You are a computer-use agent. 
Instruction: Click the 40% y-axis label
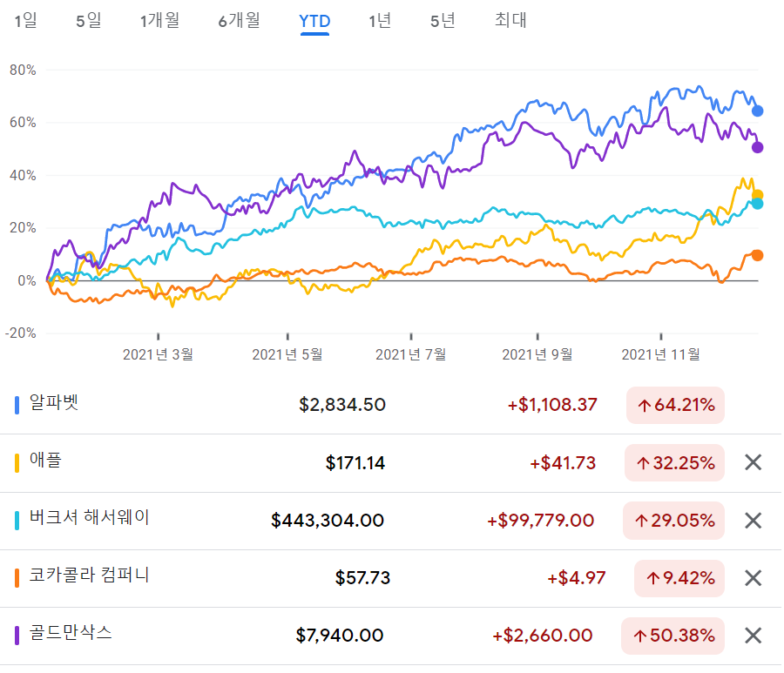pyautogui.click(x=23, y=175)
